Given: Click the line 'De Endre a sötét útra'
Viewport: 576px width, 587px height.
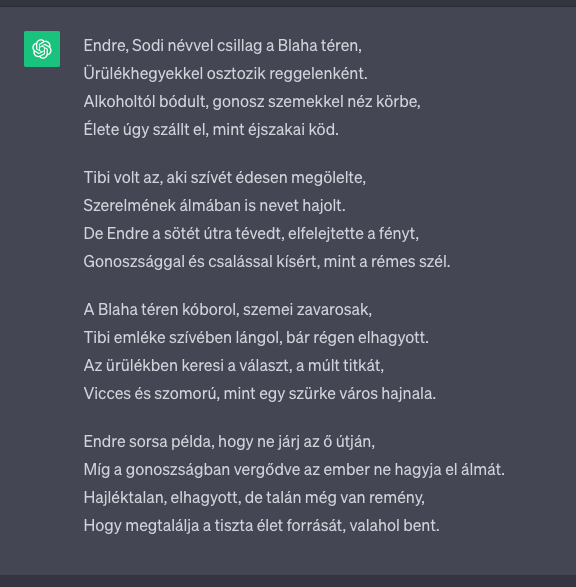Looking at the screenshot, I should tap(251, 234).
